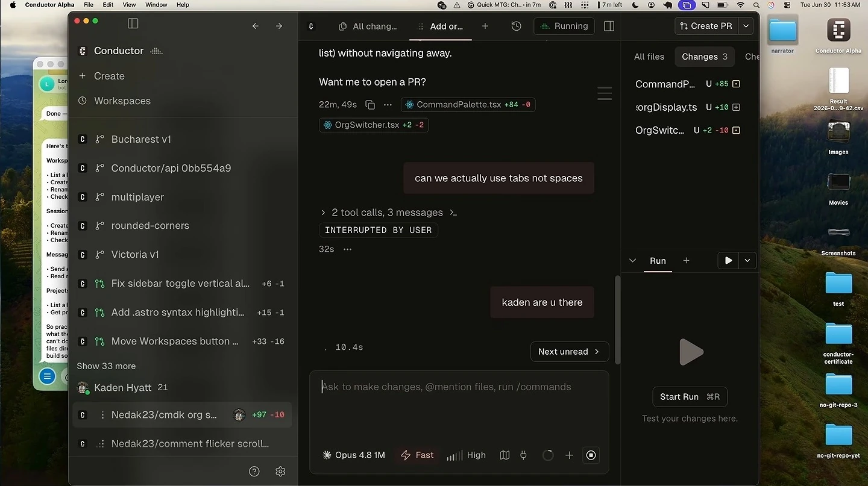
Task: Show 33 more workspaces
Action: [x=106, y=366]
